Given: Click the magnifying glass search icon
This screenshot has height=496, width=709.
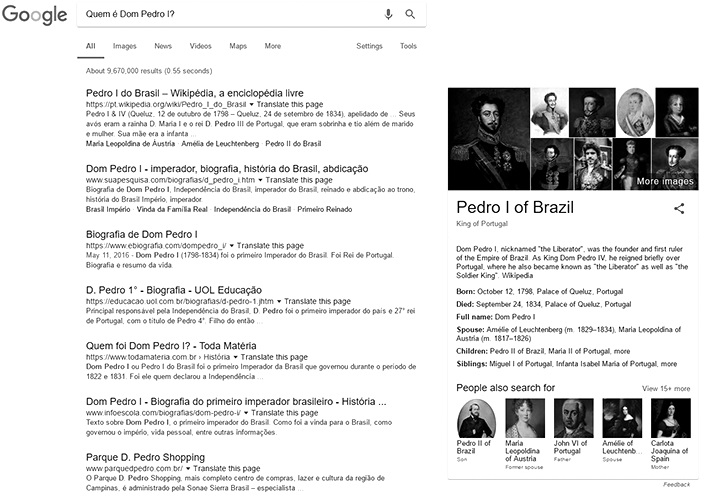Looking at the screenshot, I should coord(410,14).
